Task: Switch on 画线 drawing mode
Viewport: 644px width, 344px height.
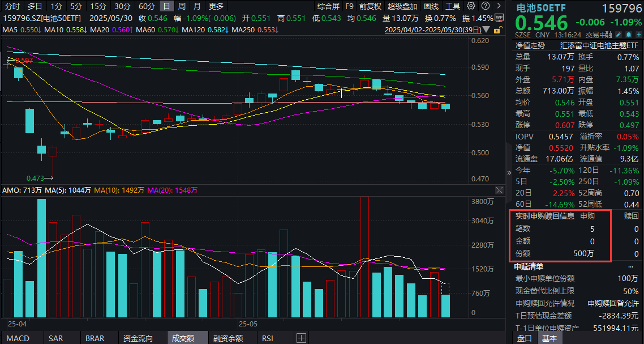Action: (x=431, y=6)
